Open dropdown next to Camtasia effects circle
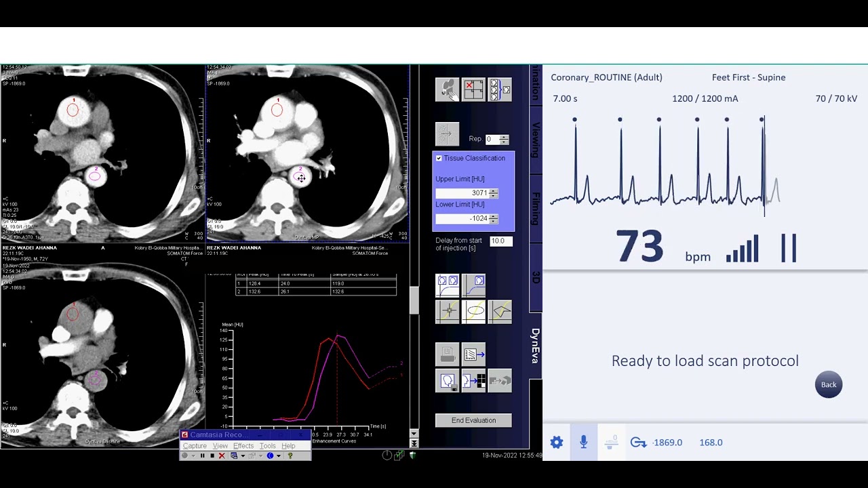The height and width of the screenshot is (488, 868). [279, 455]
